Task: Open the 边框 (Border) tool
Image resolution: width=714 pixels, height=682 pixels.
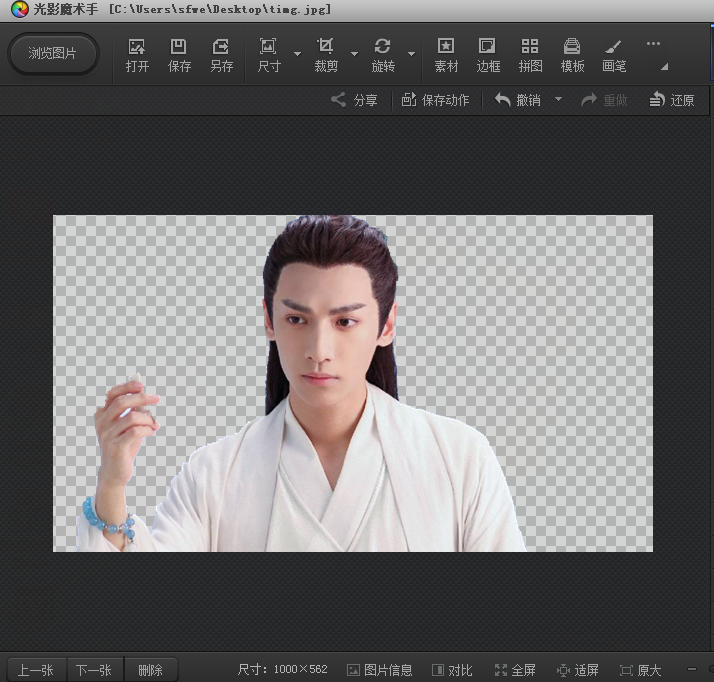Action: 488,54
